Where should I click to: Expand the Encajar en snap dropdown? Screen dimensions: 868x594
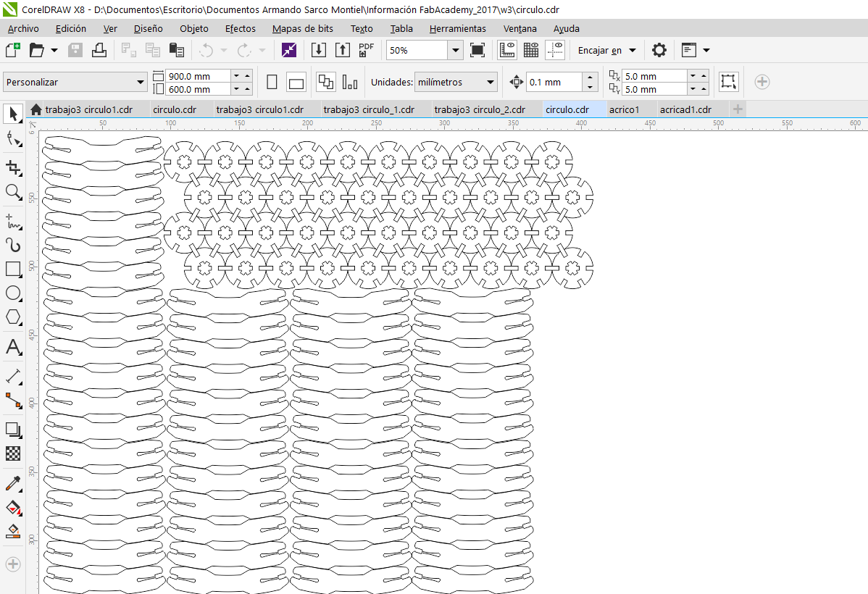tap(633, 51)
